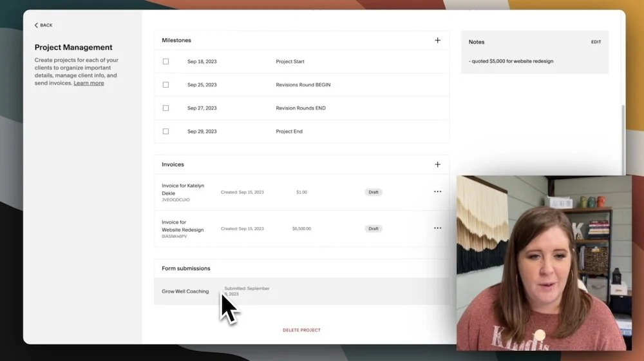Click the Submitted September date text
The height and width of the screenshot is (361, 644).
point(247,291)
